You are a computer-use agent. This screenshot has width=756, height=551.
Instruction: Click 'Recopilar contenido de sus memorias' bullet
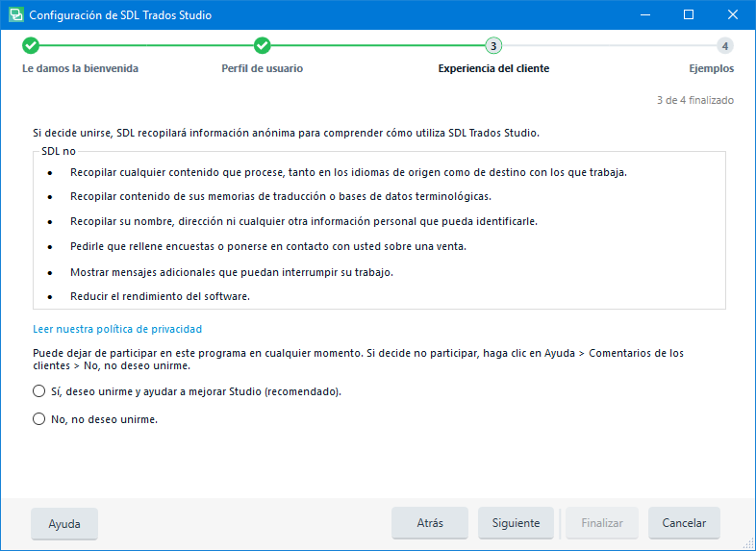point(281,197)
